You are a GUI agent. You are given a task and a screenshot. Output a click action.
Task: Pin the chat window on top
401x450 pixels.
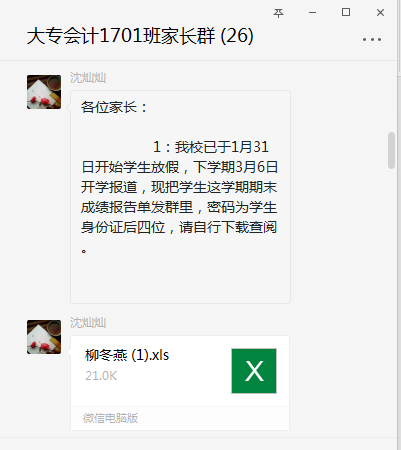coord(278,13)
